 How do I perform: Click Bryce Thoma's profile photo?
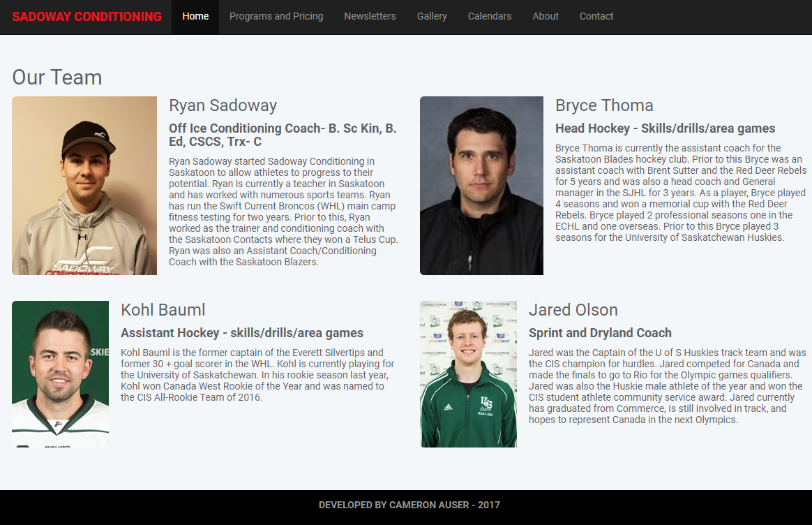(481, 186)
